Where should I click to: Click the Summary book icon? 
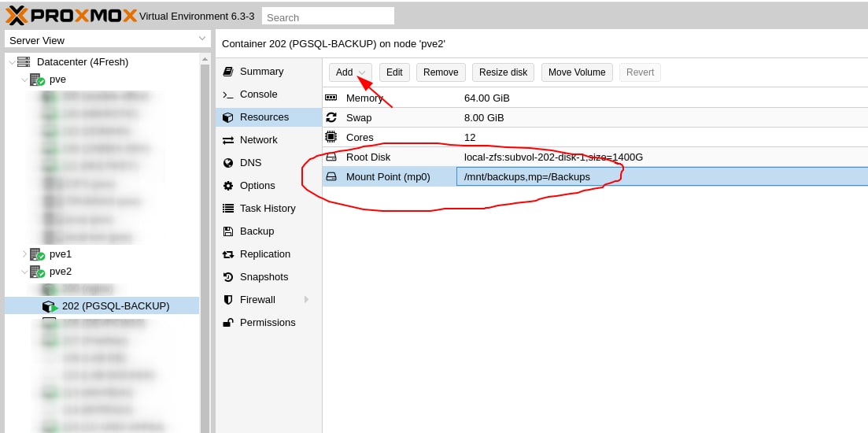click(227, 72)
